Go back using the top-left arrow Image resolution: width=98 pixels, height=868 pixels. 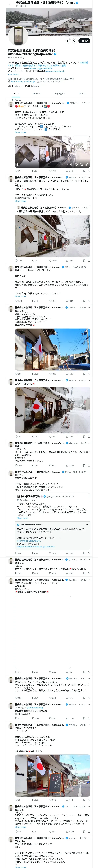click(x=9, y=4)
